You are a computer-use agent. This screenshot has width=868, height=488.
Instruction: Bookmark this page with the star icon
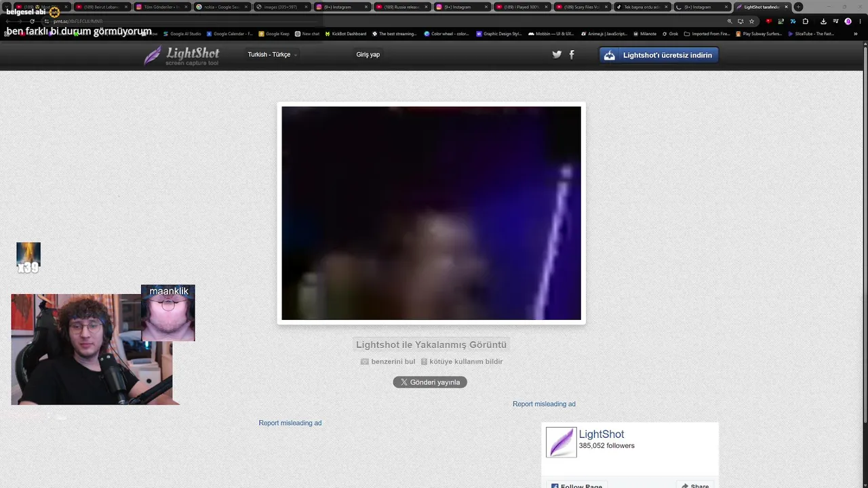[x=751, y=21]
